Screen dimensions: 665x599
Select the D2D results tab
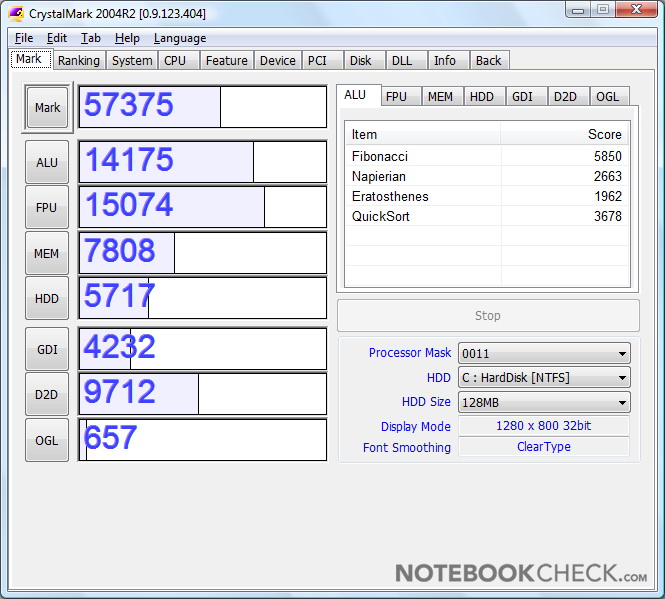coord(568,97)
